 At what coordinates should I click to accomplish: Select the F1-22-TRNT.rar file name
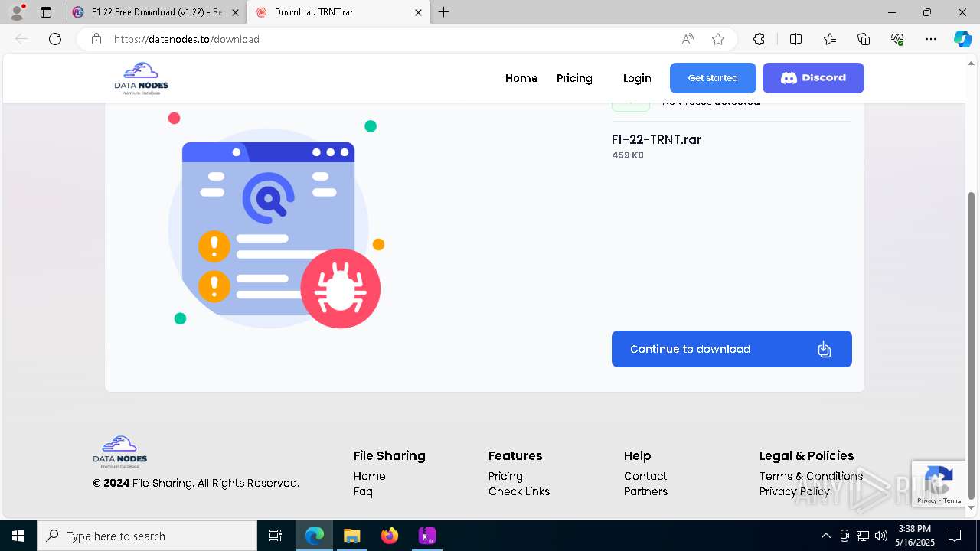pos(656,139)
